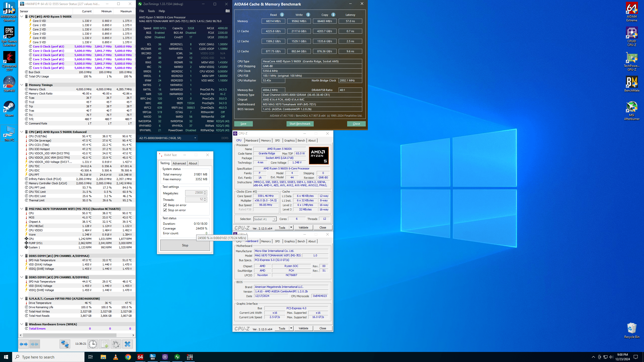Image resolution: width=644 pixels, height=362 pixels.
Task: Click the HWiNFO horizontal scrollbar
Action: pyautogui.click(x=69, y=335)
